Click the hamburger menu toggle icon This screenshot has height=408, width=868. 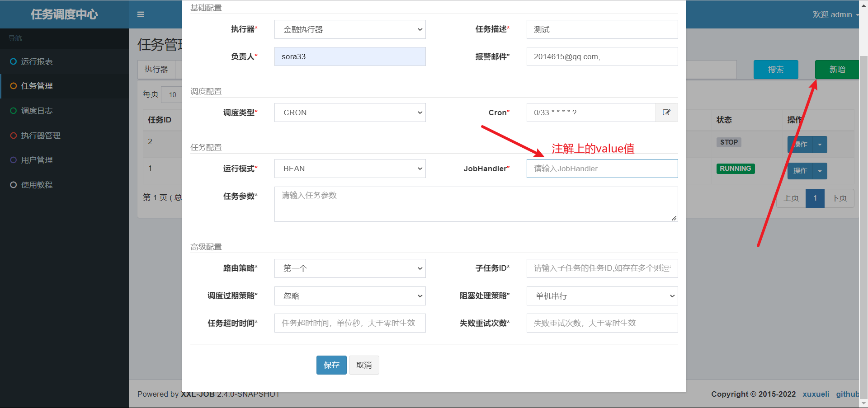click(141, 14)
